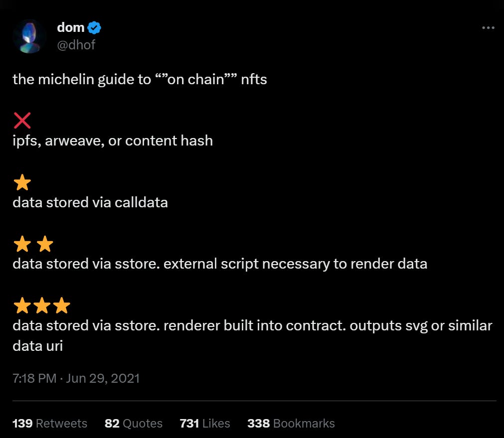Open dom's profile avatar picture
Viewport: 504px width, 438px height.
30,36
